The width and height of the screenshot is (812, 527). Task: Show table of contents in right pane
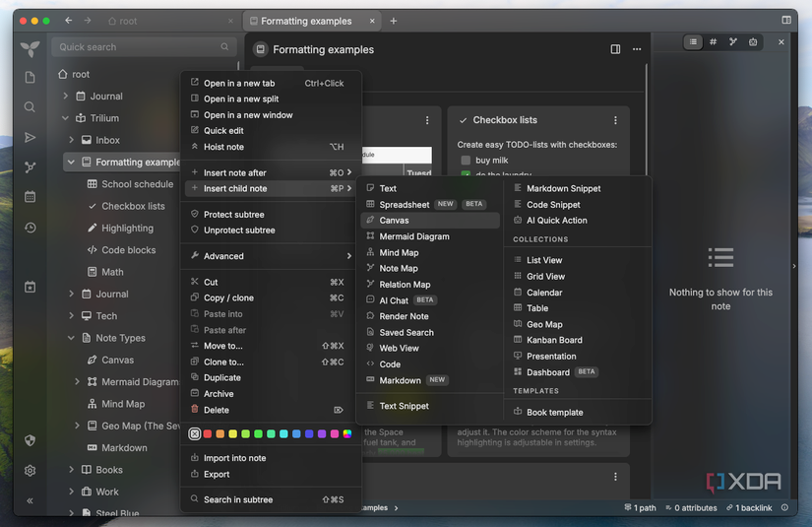(x=693, y=42)
